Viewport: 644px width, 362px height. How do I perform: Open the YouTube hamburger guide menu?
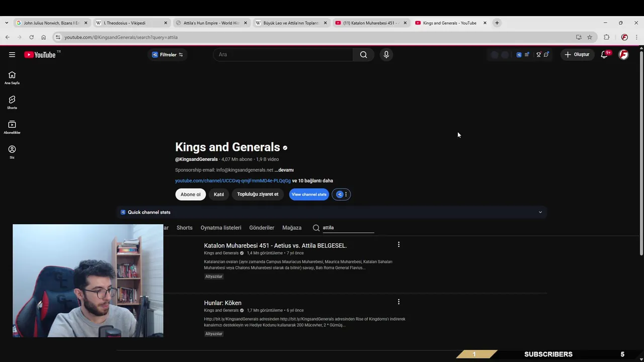click(x=12, y=55)
